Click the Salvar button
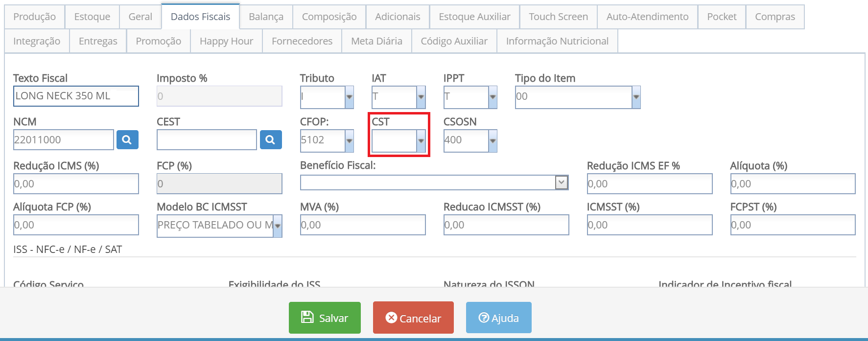The height and width of the screenshot is (341, 868). [x=325, y=318]
